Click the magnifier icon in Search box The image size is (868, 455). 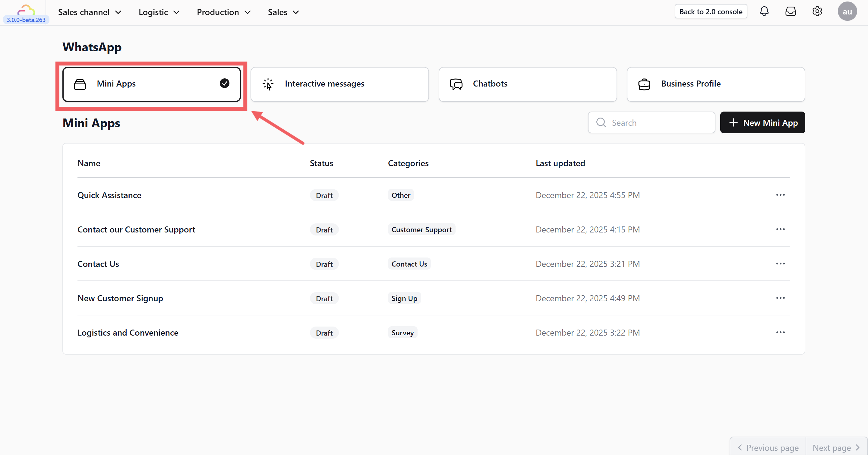601,122
